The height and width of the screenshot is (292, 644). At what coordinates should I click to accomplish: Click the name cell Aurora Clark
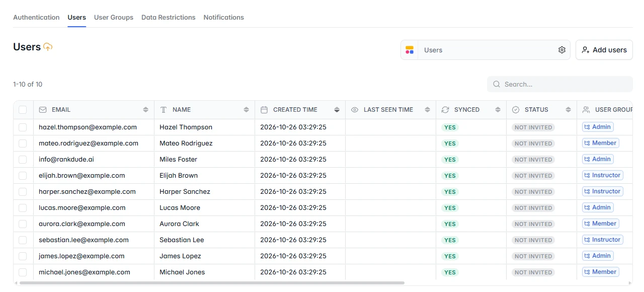(180, 224)
